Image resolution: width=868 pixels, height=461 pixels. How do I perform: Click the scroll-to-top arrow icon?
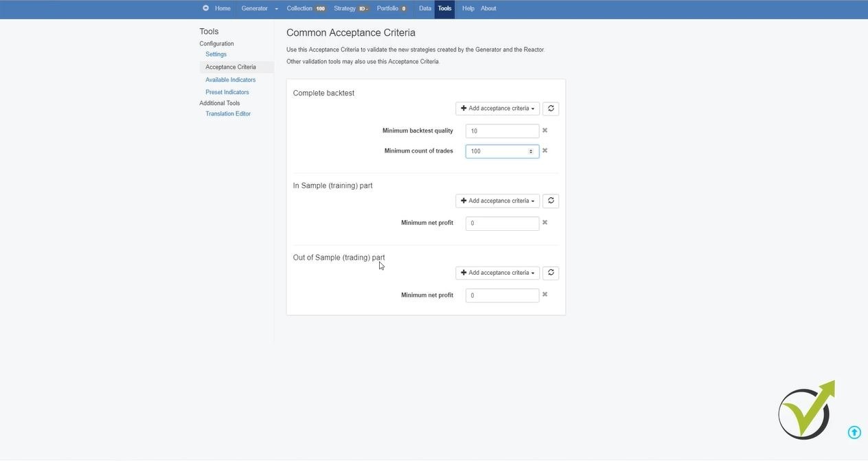[854, 432]
